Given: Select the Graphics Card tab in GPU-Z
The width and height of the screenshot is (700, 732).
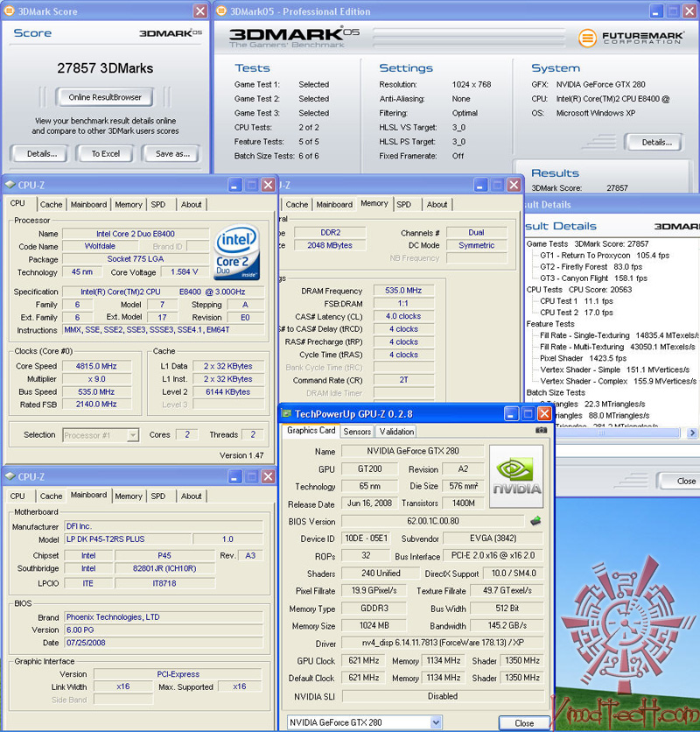Looking at the screenshot, I should click(x=311, y=431).
